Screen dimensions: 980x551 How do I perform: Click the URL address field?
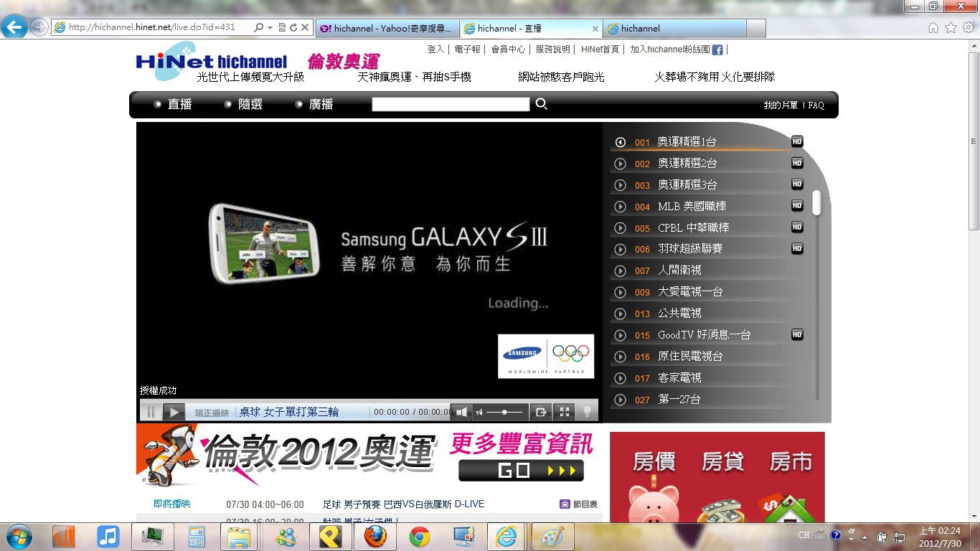[152, 27]
